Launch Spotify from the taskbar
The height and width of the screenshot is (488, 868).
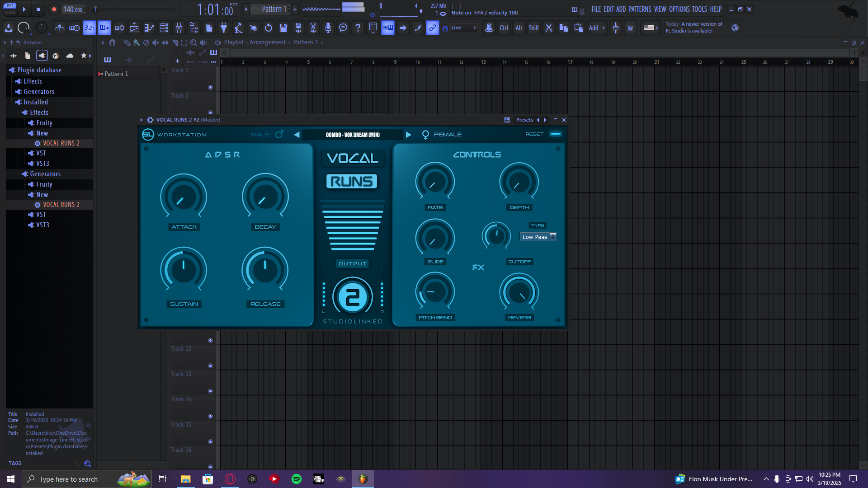297,479
